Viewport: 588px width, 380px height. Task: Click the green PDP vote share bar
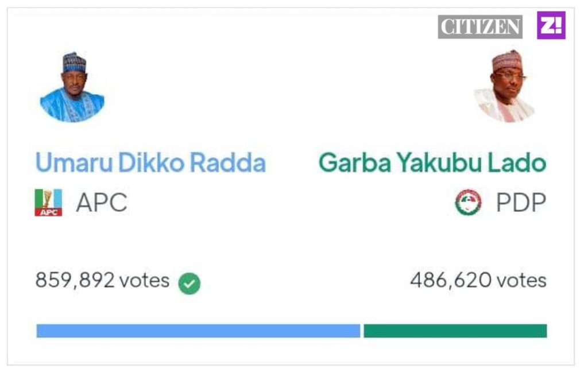pyautogui.click(x=455, y=331)
